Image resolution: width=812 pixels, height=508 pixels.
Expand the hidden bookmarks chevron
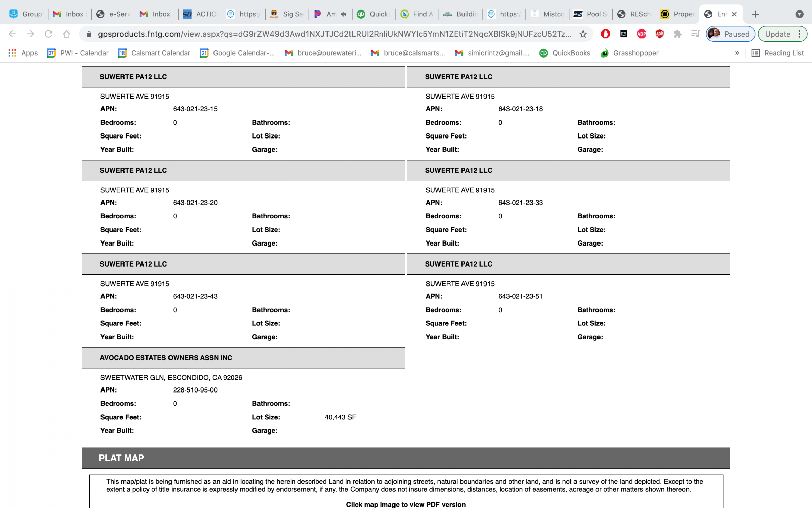pyautogui.click(x=737, y=53)
